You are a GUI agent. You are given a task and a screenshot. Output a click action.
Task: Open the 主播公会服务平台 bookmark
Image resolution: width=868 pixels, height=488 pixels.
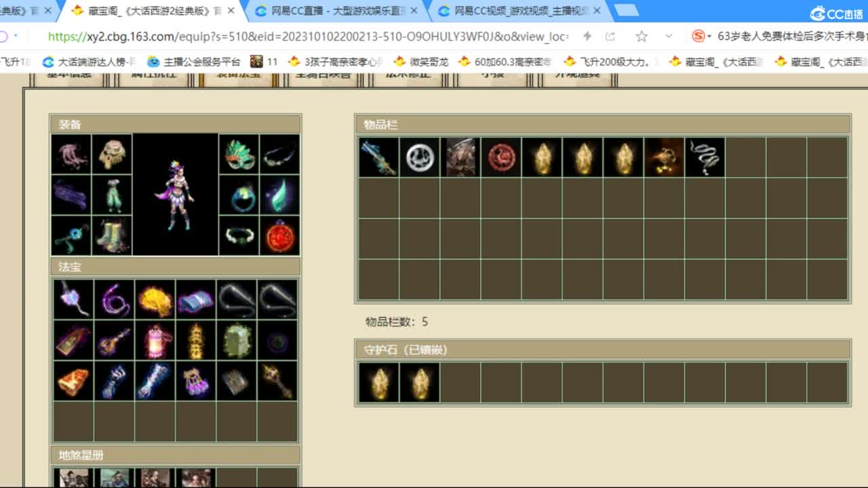[194, 62]
